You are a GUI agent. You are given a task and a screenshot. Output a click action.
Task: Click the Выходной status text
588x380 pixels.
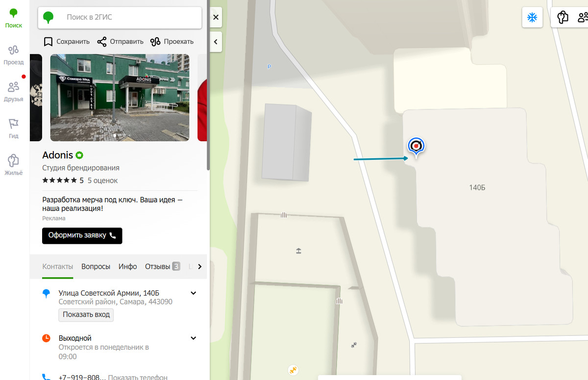[75, 338]
